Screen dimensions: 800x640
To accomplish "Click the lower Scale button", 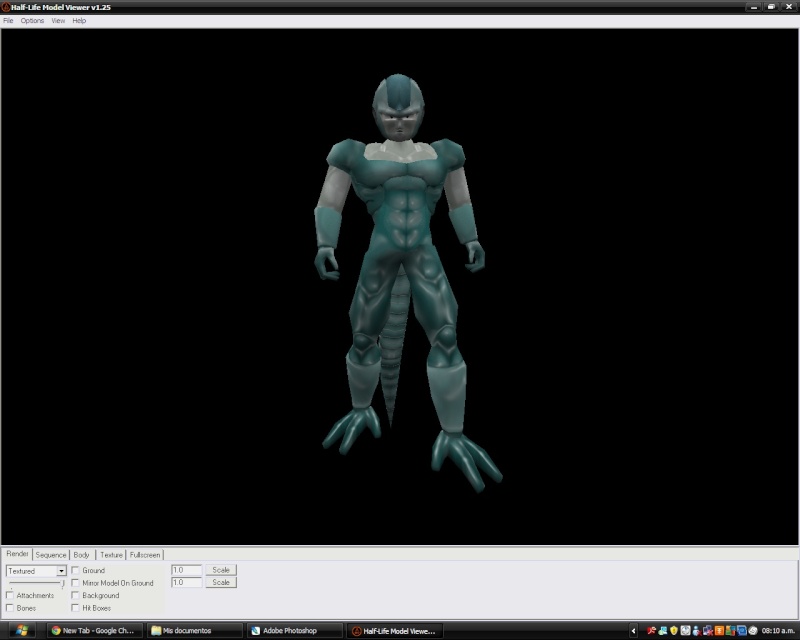I will [x=221, y=582].
